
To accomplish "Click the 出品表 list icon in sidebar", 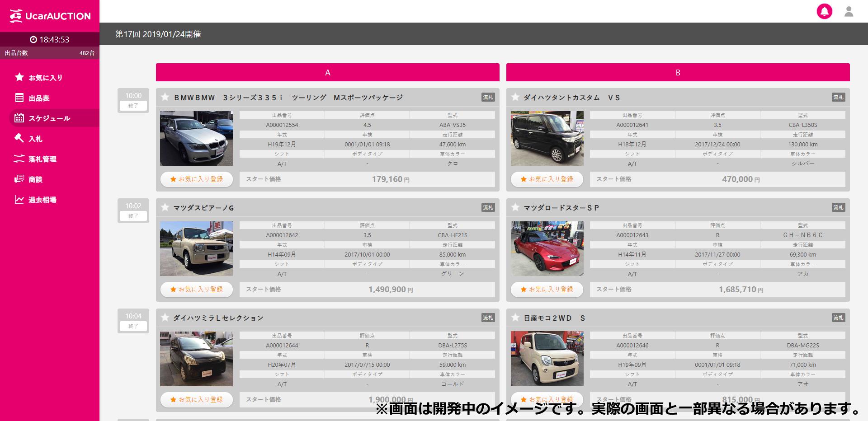I will pos(19,98).
